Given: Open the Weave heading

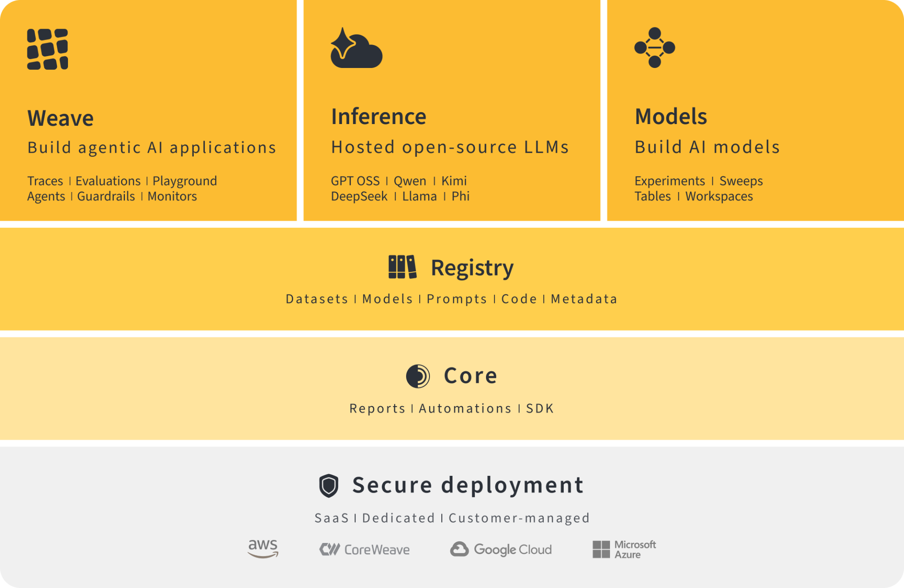Looking at the screenshot, I should [60, 118].
